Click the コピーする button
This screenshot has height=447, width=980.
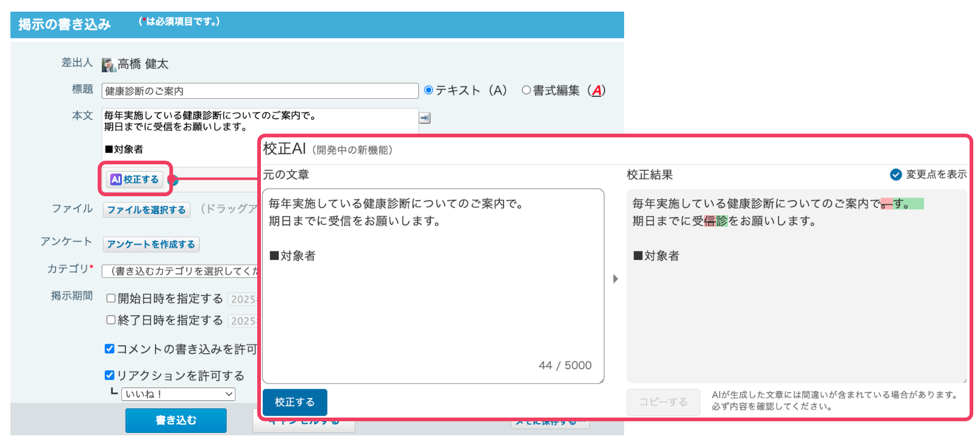coord(663,402)
